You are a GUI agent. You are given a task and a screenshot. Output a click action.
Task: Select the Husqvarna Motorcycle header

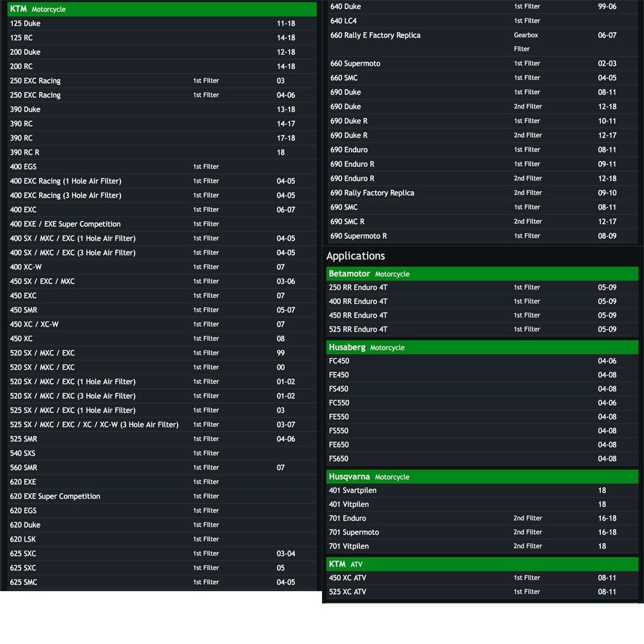tap(482, 477)
